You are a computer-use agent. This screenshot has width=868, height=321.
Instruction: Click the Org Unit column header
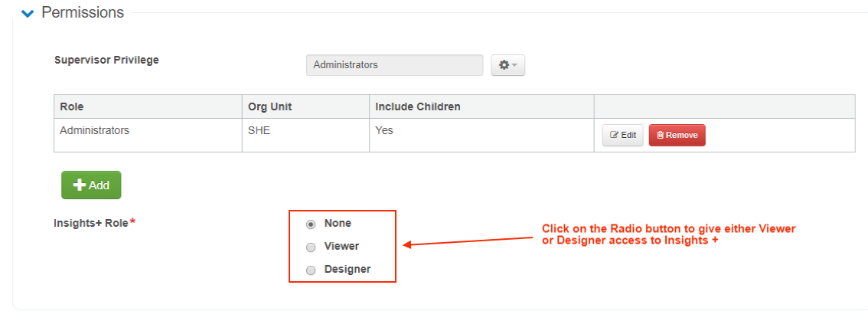tap(269, 106)
